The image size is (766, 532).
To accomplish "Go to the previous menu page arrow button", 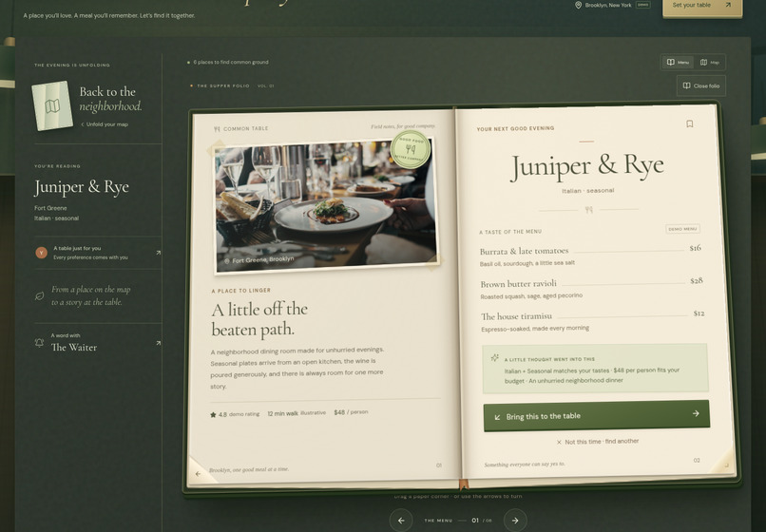I will [x=401, y=521].
